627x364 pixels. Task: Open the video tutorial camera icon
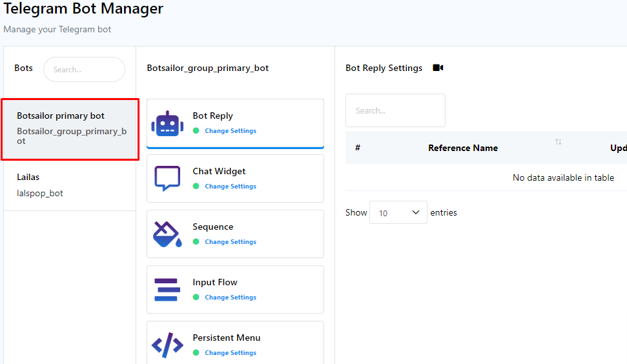[x=438, y=68]
